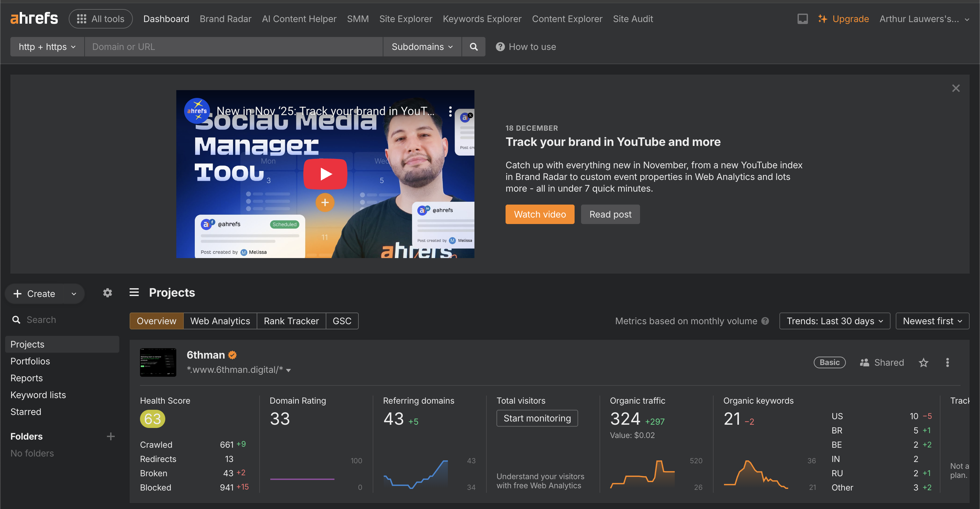Play the YouTube video
The image size is (980, 509).
(x=325, y=174)
